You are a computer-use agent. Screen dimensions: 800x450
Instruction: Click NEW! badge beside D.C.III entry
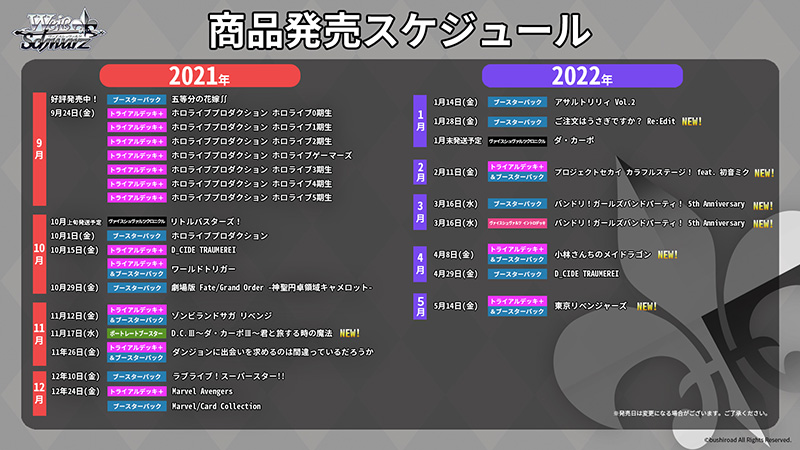click(x=349, y=333)
